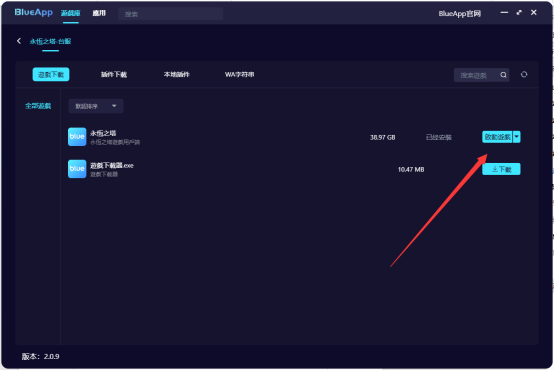Maximize the BlueApp window
Screen dimensions: 554x370
pyautogui.click(x=519, y=12)
